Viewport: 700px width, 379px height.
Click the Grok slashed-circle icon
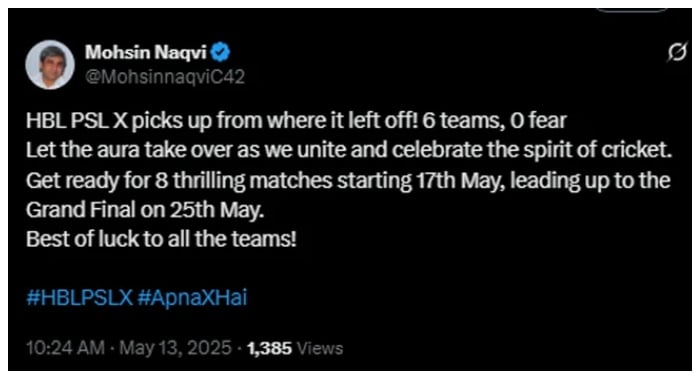click(676, 52)
